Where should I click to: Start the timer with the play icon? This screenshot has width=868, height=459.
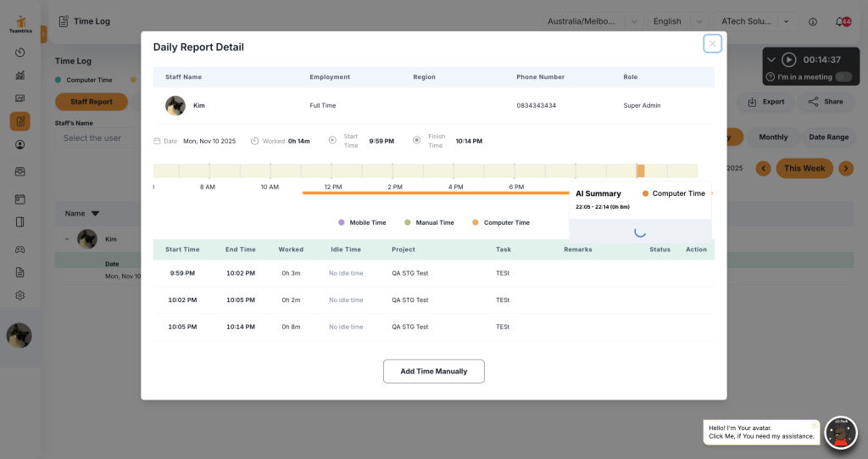789,59
